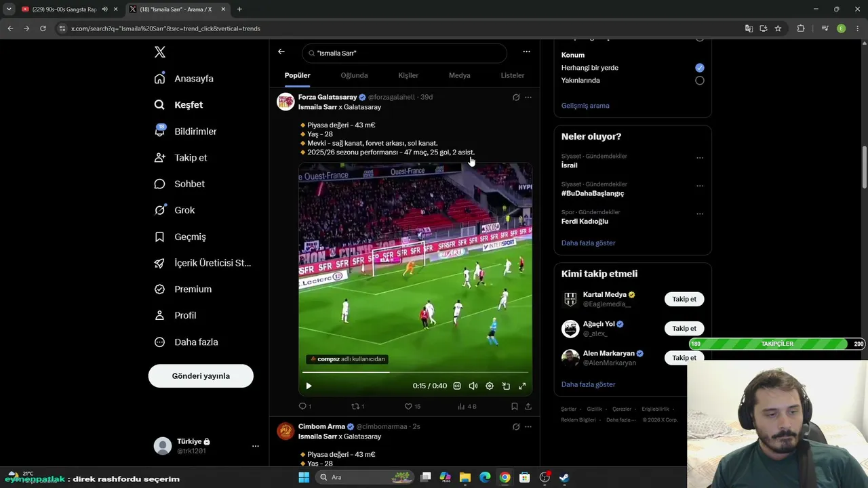
Task: Open the İsrail trend
Action: (570, 165)
